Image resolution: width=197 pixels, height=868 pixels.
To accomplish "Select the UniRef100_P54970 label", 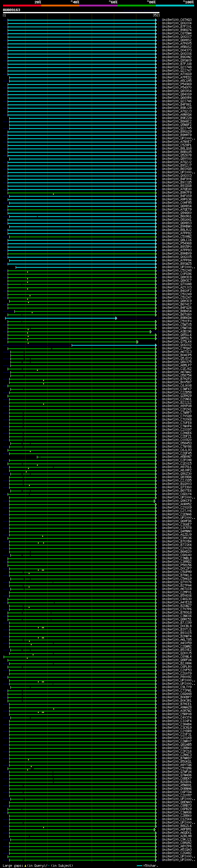I will 177,88.
